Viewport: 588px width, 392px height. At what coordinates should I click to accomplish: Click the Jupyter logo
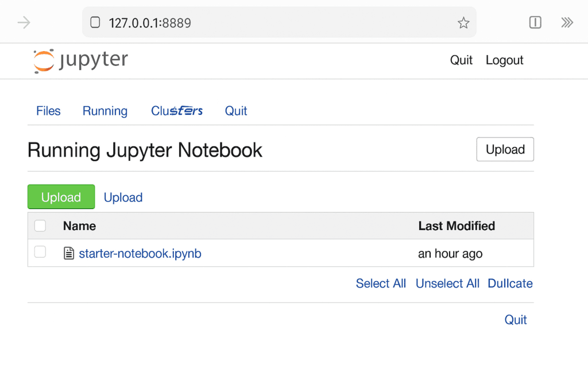(80, 61)
